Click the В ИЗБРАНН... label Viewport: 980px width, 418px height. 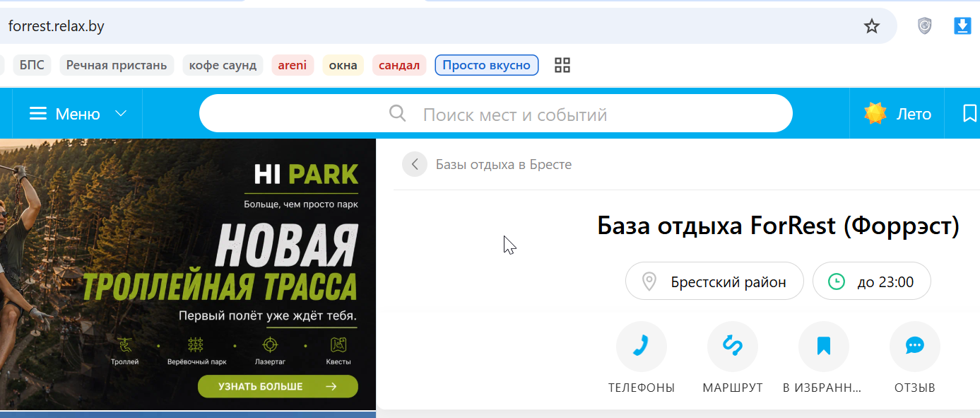click(823, 388)
